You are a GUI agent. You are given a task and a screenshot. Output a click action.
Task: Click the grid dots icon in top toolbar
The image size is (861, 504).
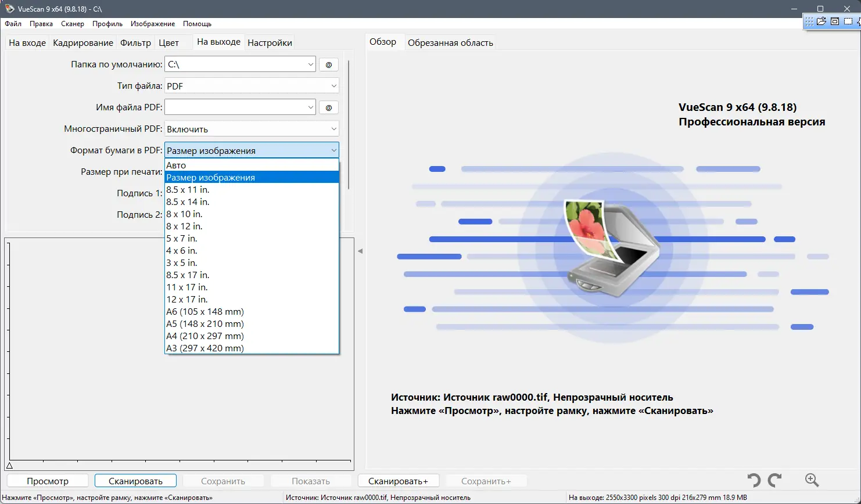click(x=809, y=21)
